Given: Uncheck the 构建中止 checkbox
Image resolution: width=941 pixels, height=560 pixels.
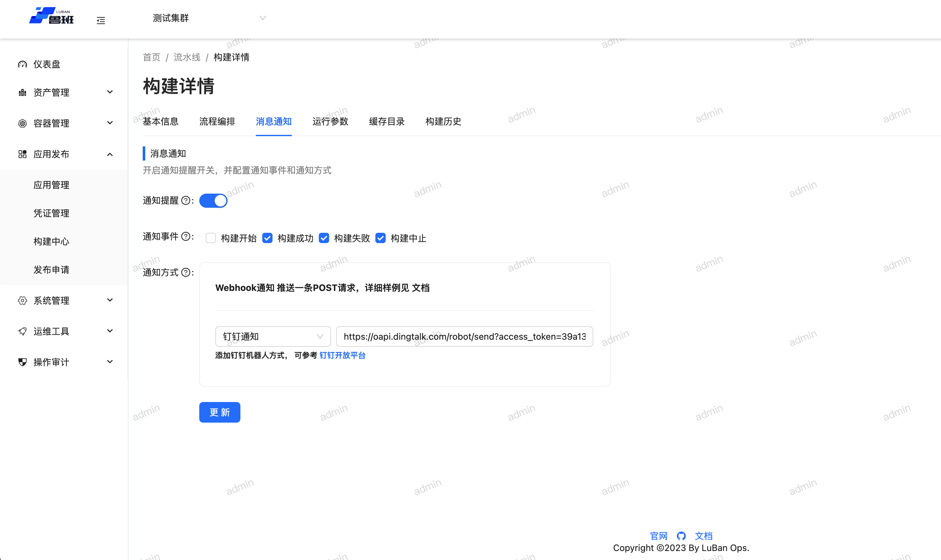Looking at the screenshot, I should (x=381, y=238).
